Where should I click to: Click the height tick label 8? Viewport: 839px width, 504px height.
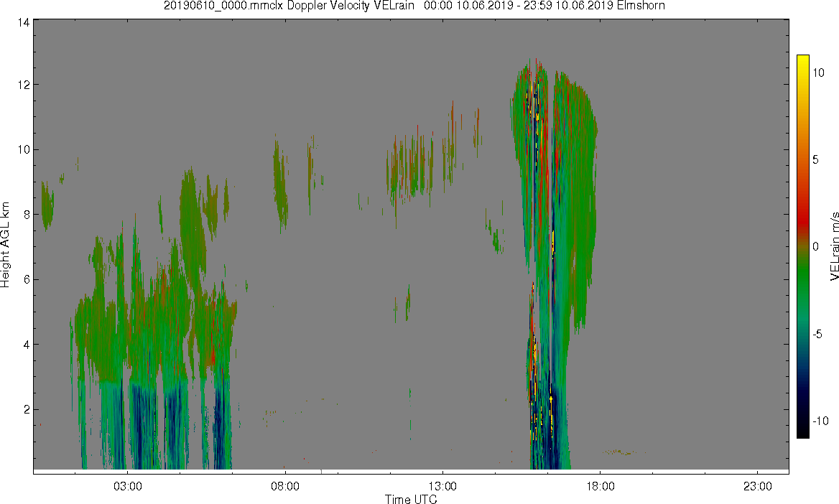click(26, 215)
